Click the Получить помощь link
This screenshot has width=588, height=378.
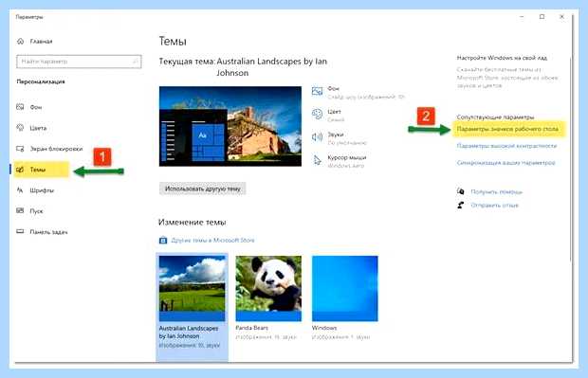pos(497,191)
